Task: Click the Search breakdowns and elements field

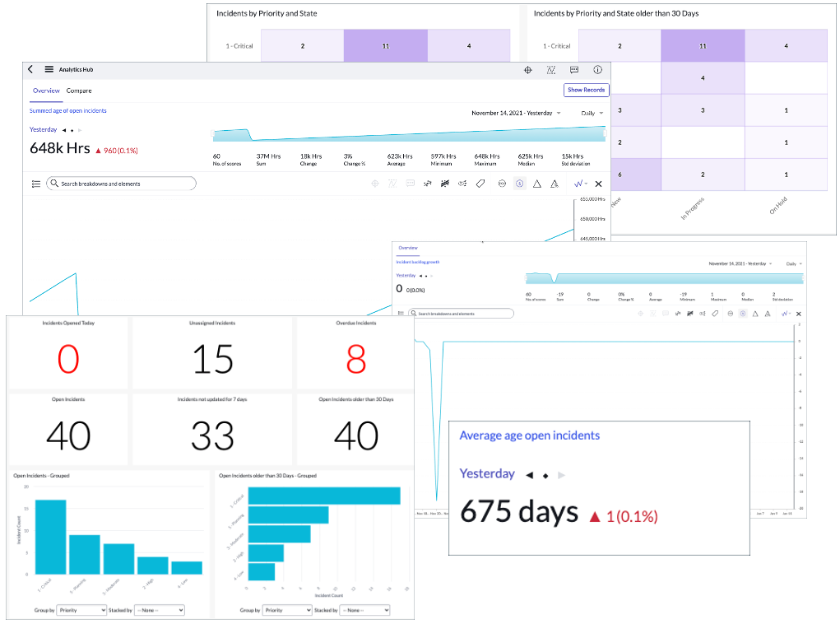Action: pos(119,184)
